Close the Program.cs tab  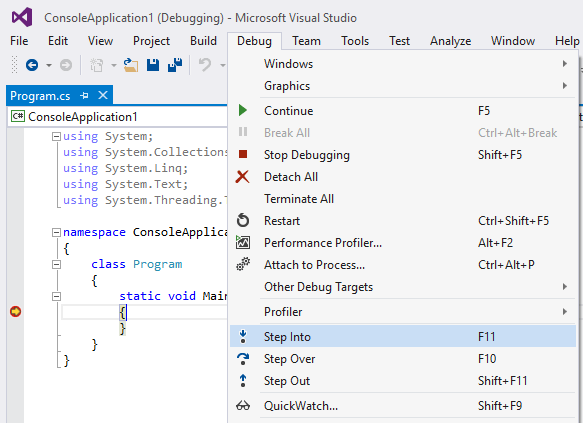103,96
